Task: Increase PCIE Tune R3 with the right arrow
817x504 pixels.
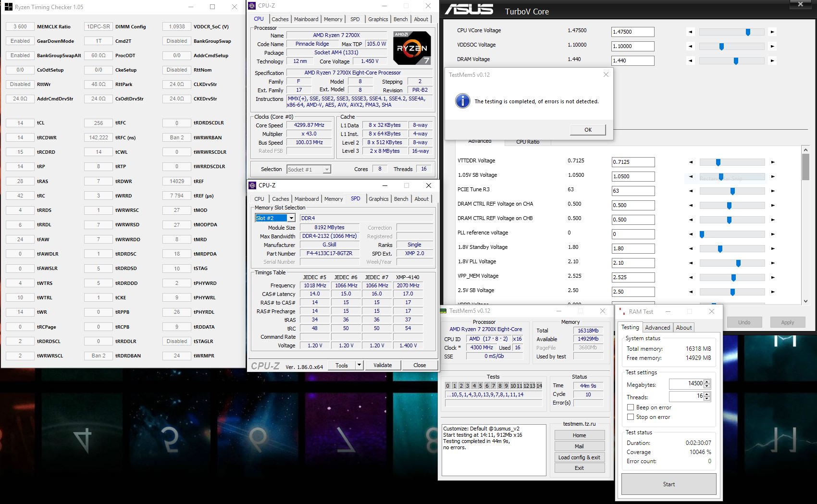Action: coord(773,191)
